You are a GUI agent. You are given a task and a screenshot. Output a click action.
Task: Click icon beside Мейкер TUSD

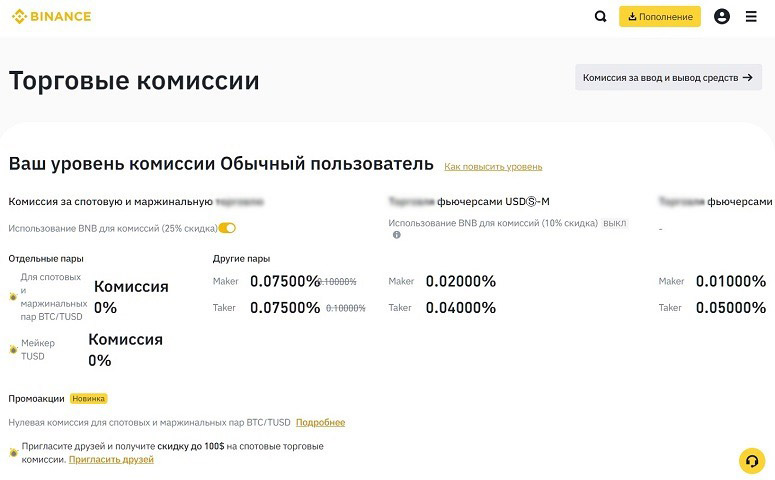click(x=13, y=349)
